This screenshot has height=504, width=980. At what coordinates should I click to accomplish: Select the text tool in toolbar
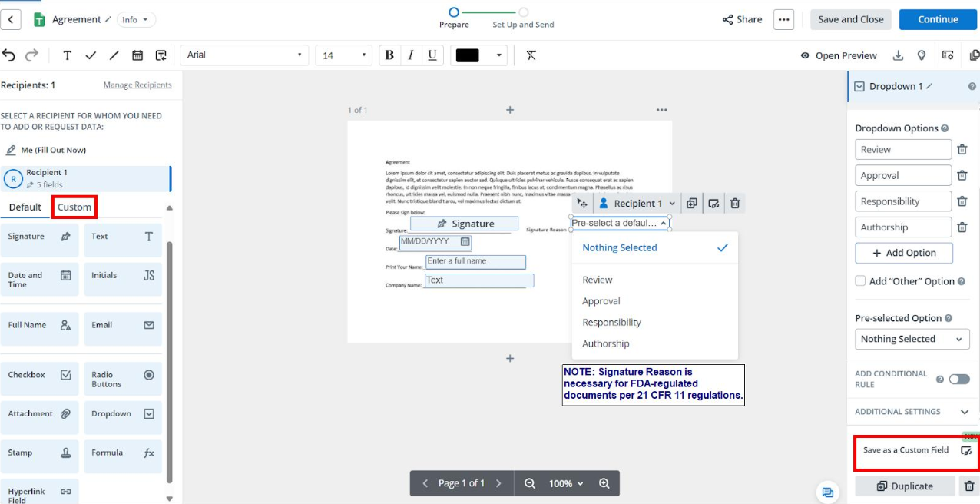point(68,55)
